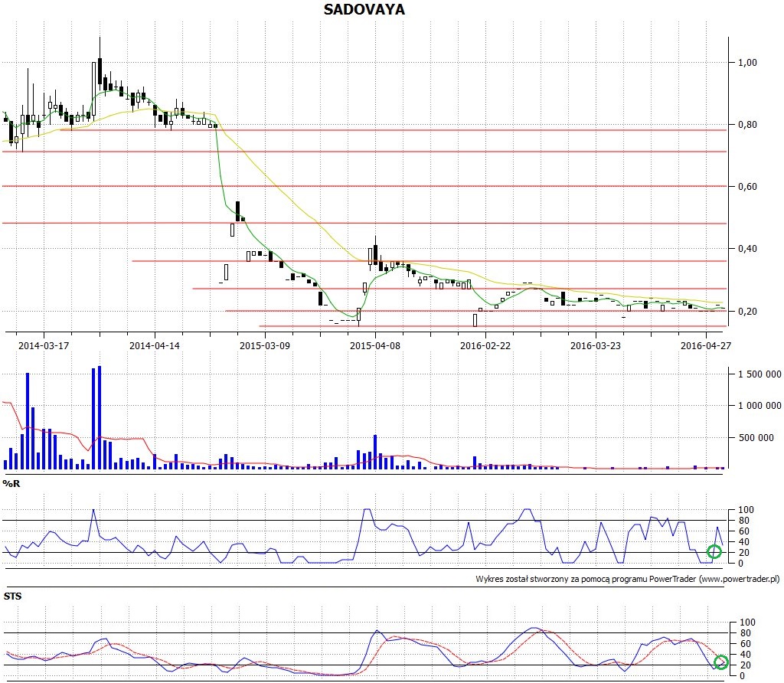The height and width of the screenshot is (683, 784).
Task: Click the 80 level label on STS axis
Action: [745, 633]
